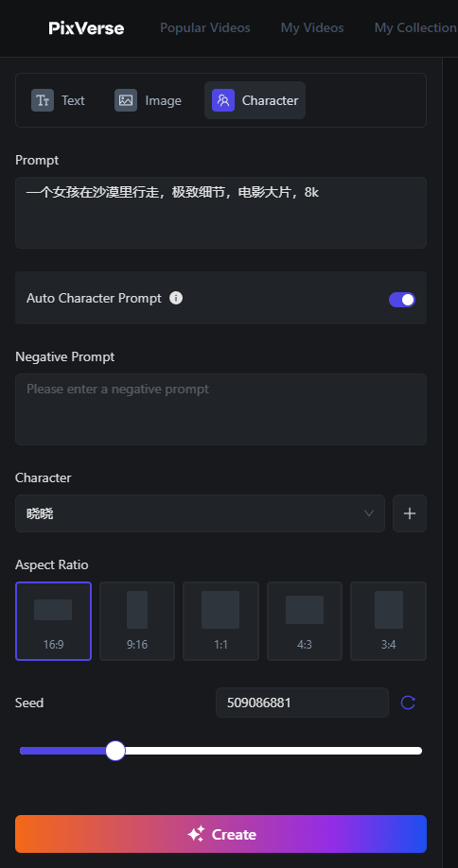Click the sparkle icon on Create
Viewport: 458px width, 868px height.
click(x=196, y=834)
